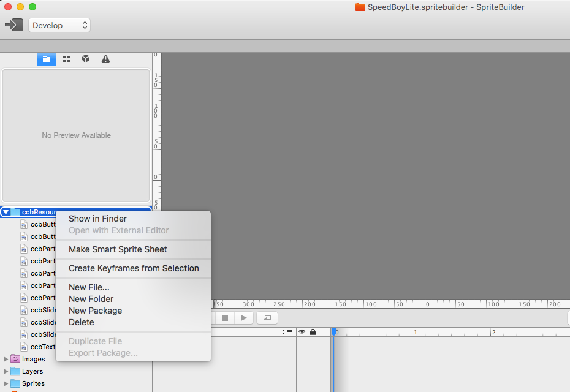The image size is (570, 392).
Task: Choose Create Keyframes from Selection
Action: [x=133, y=268]
